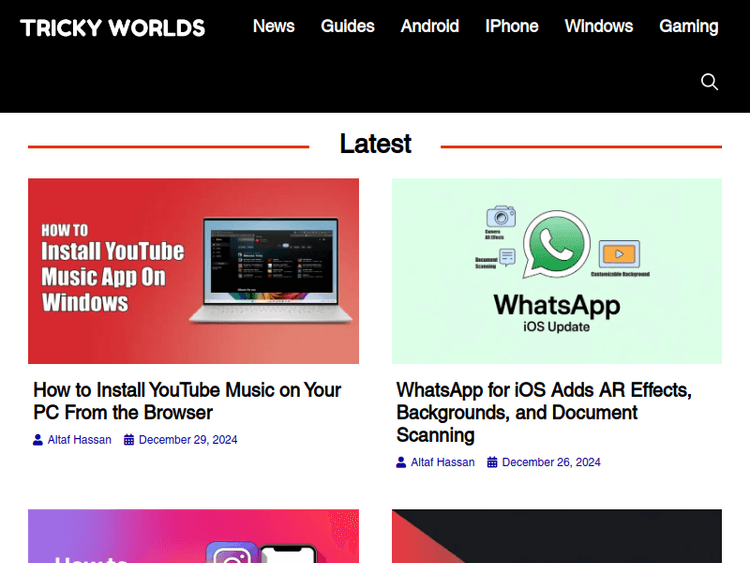
Task: Click Altaf Hassan under YouTube Music article
Action: pos(79,440)
